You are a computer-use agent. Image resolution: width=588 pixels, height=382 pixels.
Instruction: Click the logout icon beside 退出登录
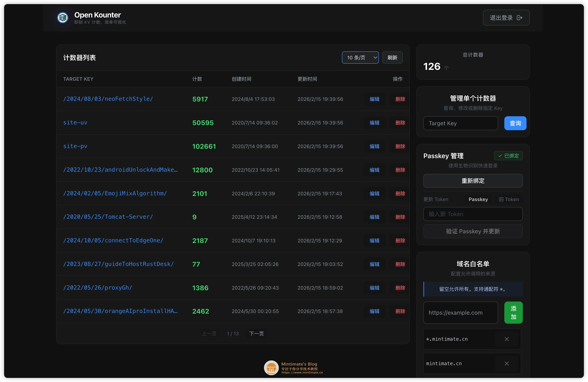pos(520,17)
